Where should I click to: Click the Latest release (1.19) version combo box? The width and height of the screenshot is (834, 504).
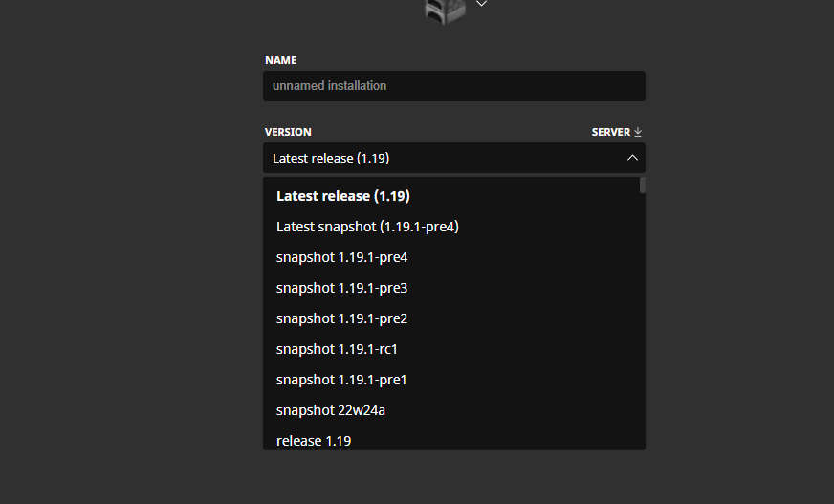pyautogui.click(x=440, y=158)
